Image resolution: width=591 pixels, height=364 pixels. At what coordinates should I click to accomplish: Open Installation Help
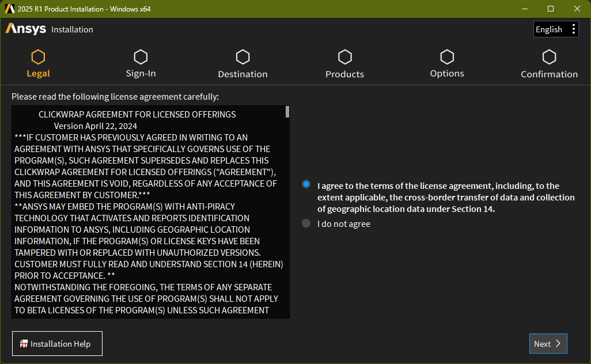pyautogui.click(x=57, y=344)
